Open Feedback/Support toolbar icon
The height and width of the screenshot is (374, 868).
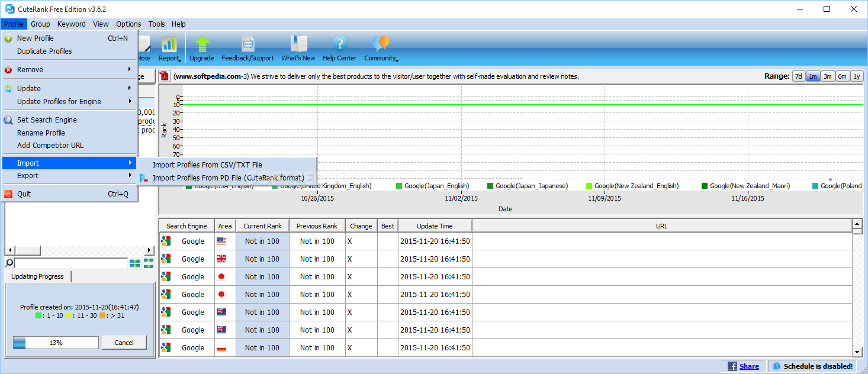coord(247,43)
